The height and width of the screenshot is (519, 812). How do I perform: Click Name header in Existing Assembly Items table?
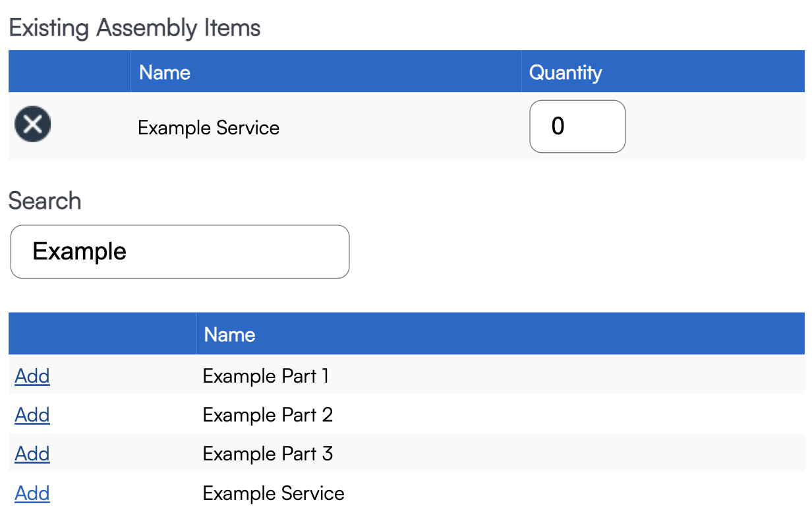click(x=165, y=72)
